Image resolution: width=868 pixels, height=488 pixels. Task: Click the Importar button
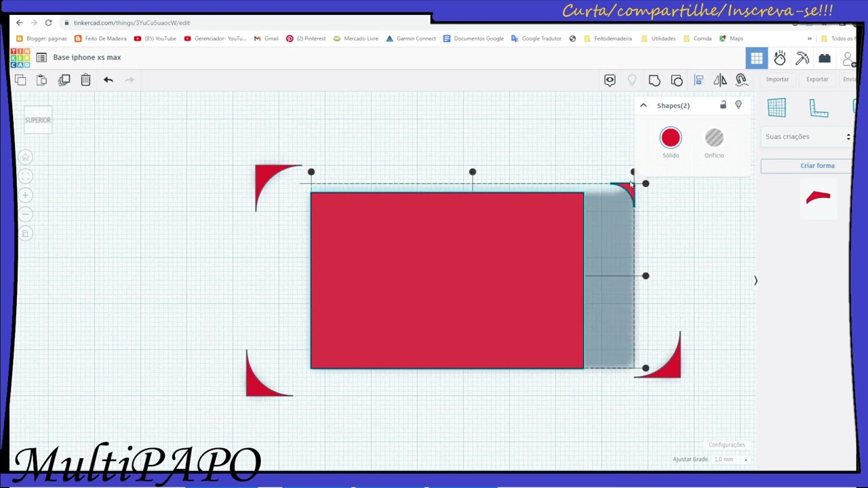777,79
